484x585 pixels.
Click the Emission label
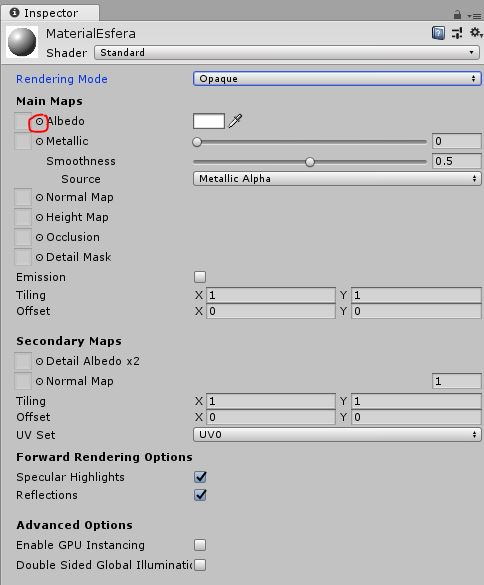tap(41, 277)
